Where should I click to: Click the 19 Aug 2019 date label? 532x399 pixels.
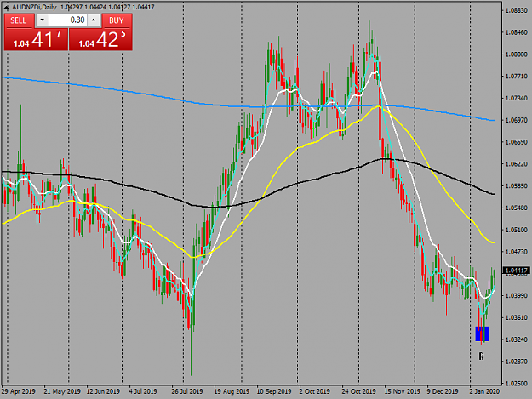click(x=232, y=391)
